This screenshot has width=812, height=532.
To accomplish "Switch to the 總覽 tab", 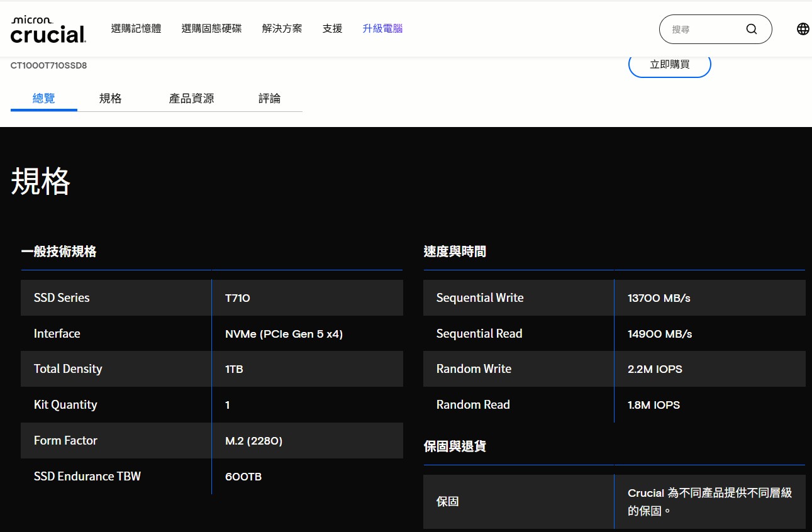I will click(x=43, y=98).
